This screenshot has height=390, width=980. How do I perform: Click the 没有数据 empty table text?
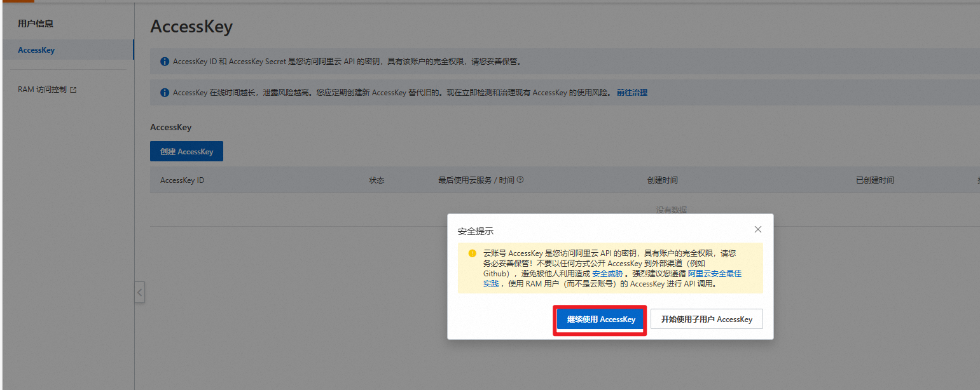[671, 210]
